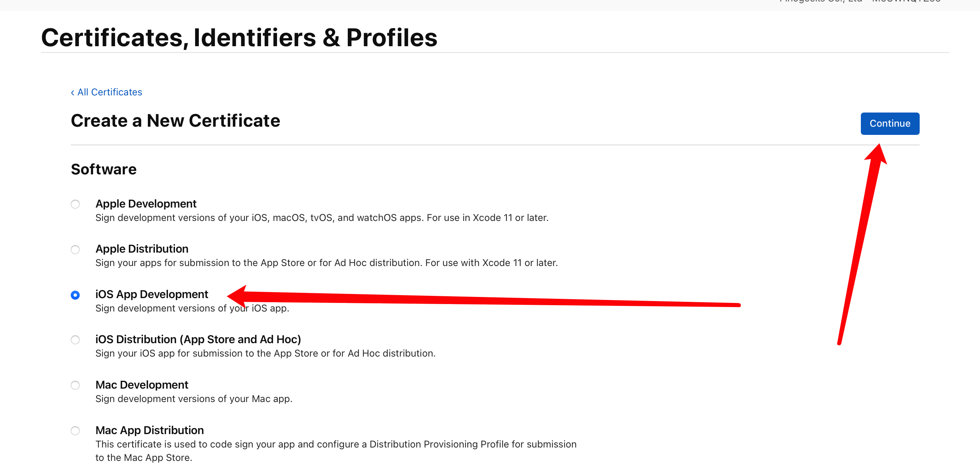Click the iOS App Development title text
This screenshot has height=468, width=980.
coord(152,294)
